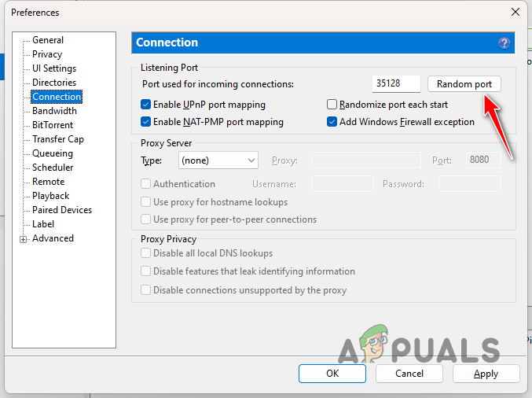The image size is (532, 398).
Task: Check Disable features that leak identifying information
Action: (145, 271)
